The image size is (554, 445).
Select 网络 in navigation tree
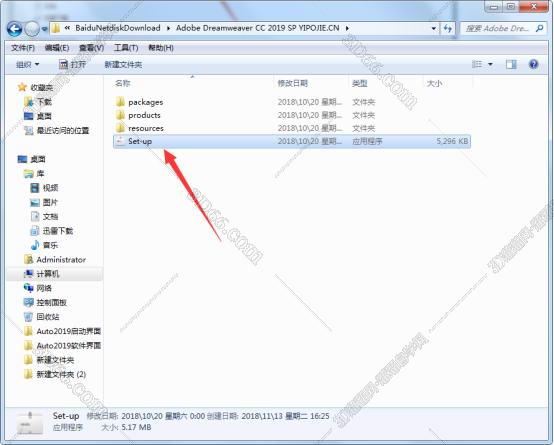point(44,288)
